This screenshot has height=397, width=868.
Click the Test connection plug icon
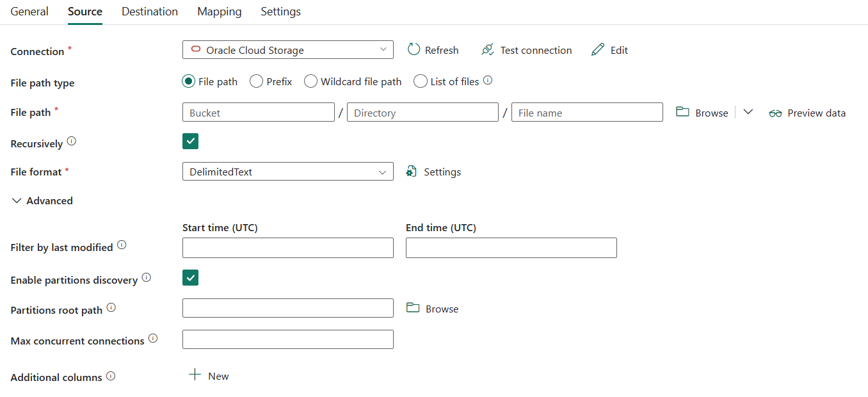(488, 49)
